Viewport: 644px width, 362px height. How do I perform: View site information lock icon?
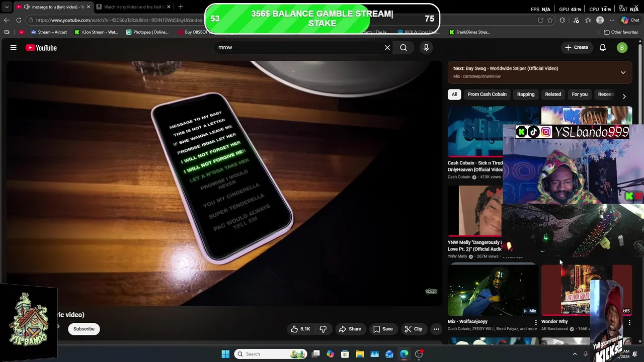point(31,20)
